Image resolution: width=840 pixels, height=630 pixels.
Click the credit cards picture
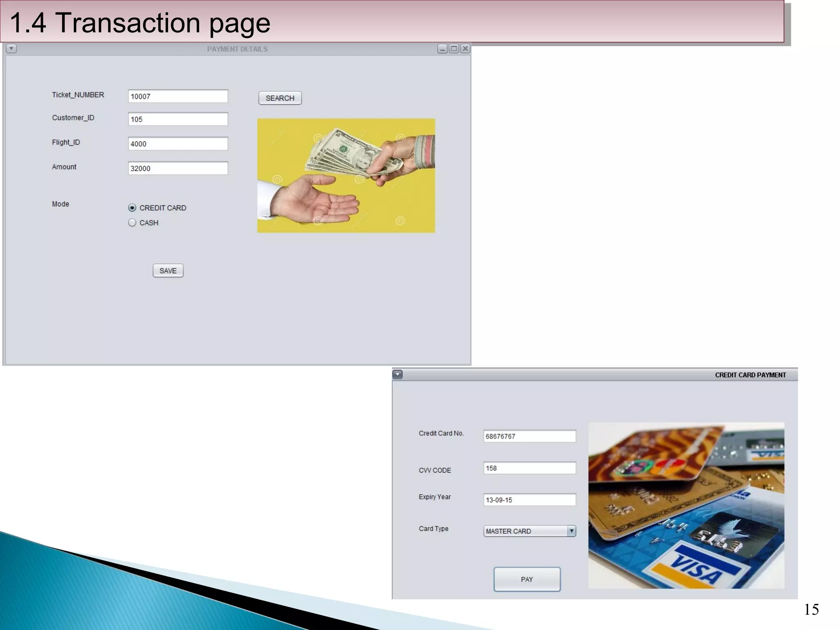click(687, 505)
